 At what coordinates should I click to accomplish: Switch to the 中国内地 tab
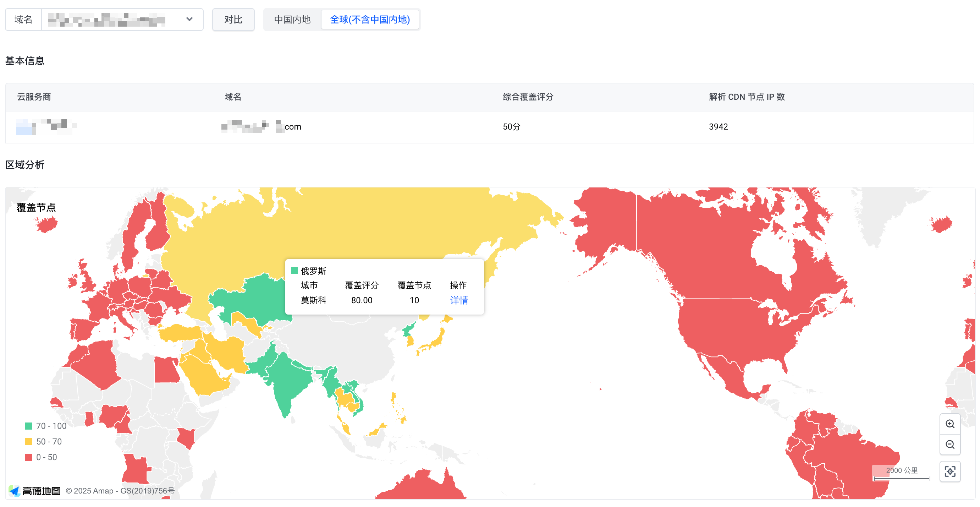[x=292, y=20]
